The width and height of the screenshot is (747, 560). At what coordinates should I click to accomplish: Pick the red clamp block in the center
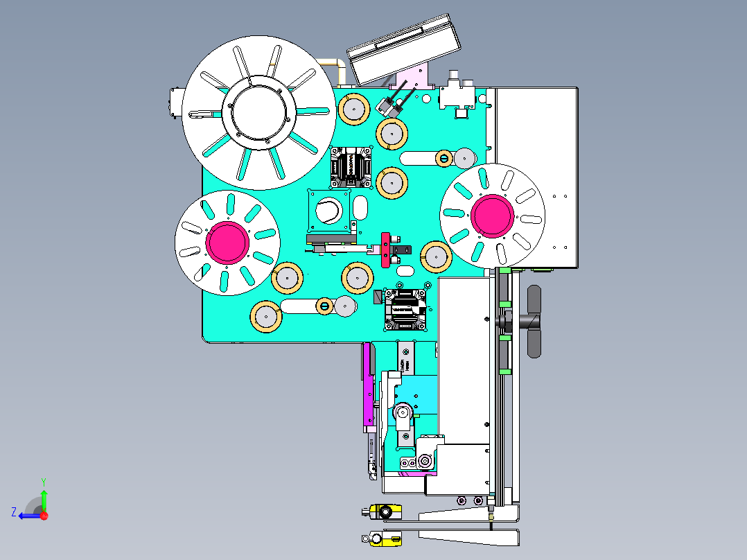(385, 250)
